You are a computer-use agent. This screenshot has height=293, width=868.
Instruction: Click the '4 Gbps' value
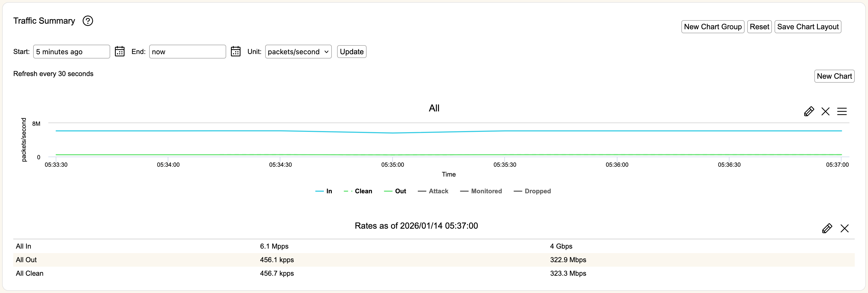pyautogui.click(x=561, y=246)
